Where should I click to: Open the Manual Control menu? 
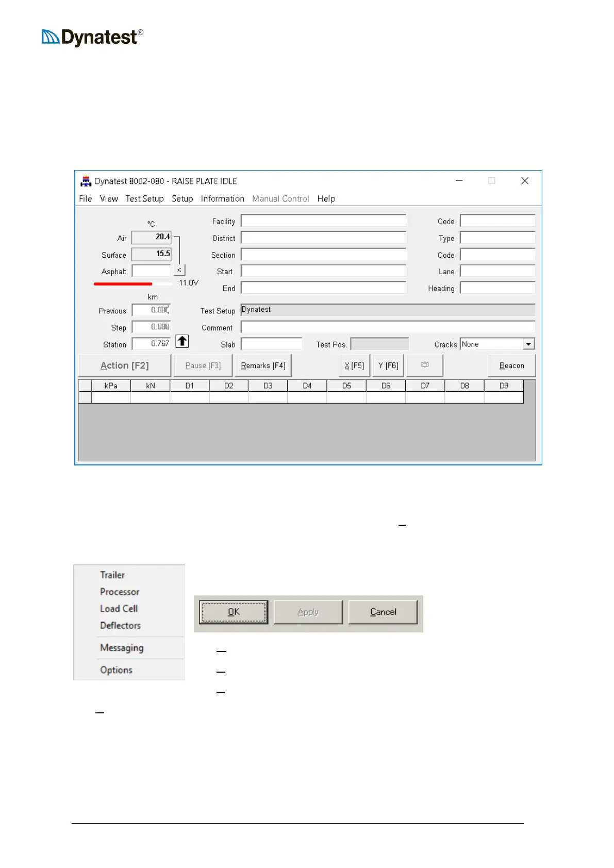click(x=280, y=199)
